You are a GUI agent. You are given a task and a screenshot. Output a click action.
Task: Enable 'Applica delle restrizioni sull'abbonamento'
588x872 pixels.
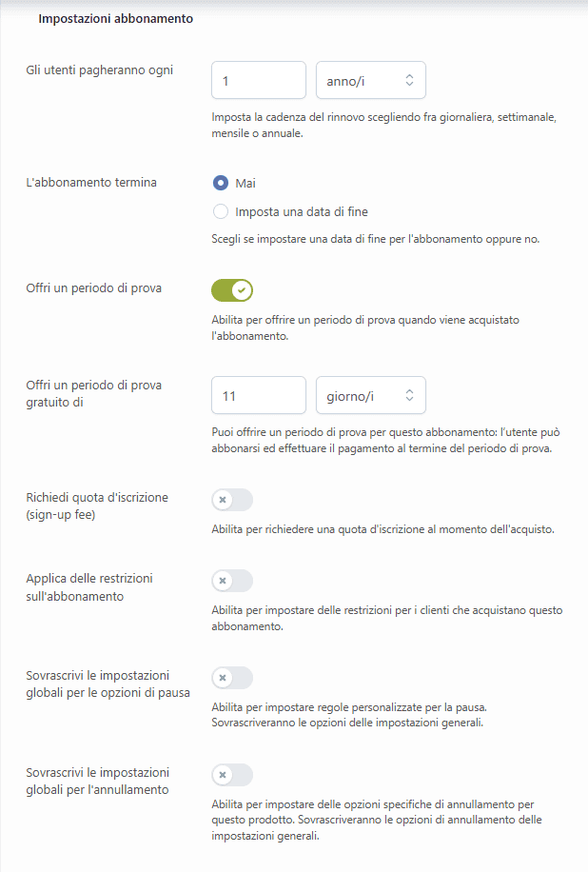[232, 582]
